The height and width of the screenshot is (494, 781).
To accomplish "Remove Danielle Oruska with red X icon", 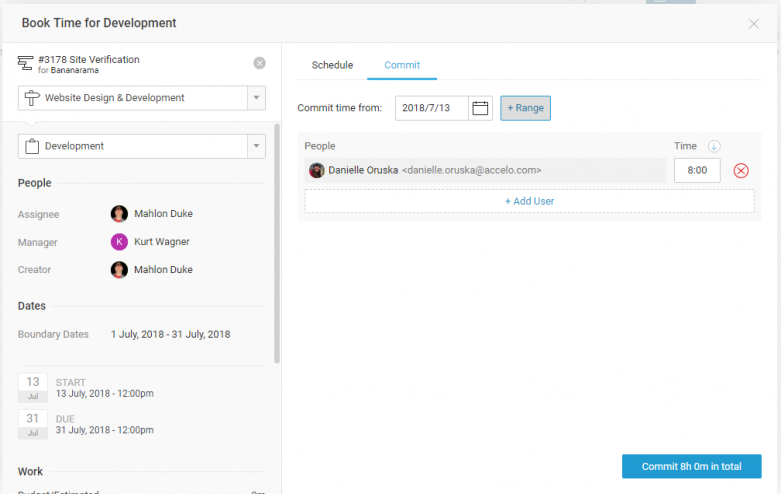I will click(741, 171).
